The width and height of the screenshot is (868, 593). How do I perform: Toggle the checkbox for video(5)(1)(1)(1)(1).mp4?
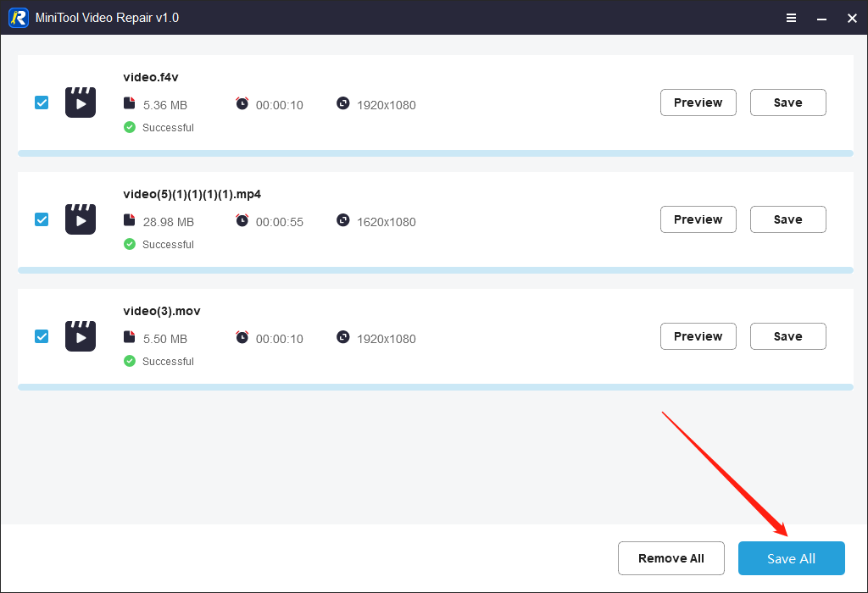[42, 219]
